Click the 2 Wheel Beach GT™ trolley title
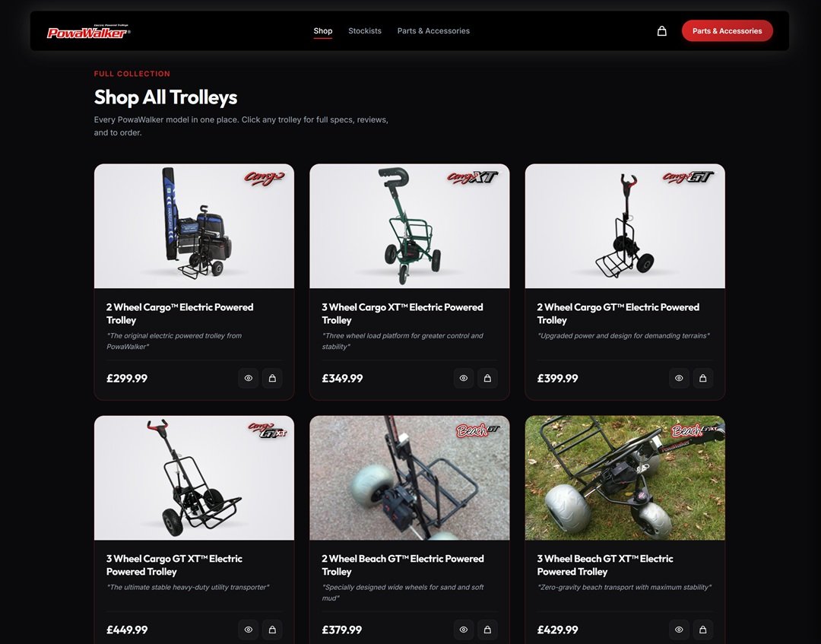 click(403, 566)
